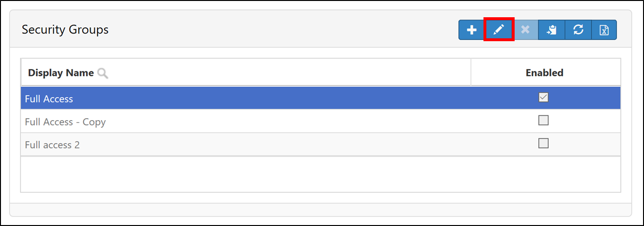Click the greyed-out Delete (X) icon

pyautogui.click(x=525, y=30)
